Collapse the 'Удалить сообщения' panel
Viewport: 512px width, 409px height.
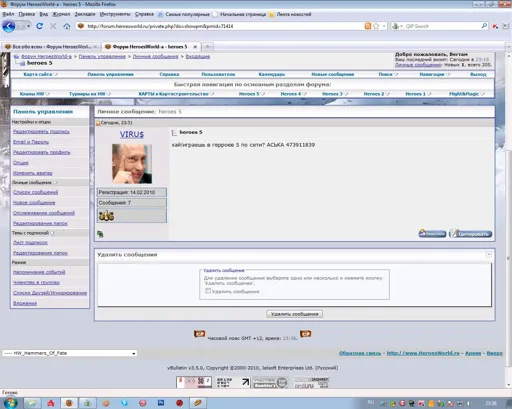pyautogui.click(x=489, y=254)
